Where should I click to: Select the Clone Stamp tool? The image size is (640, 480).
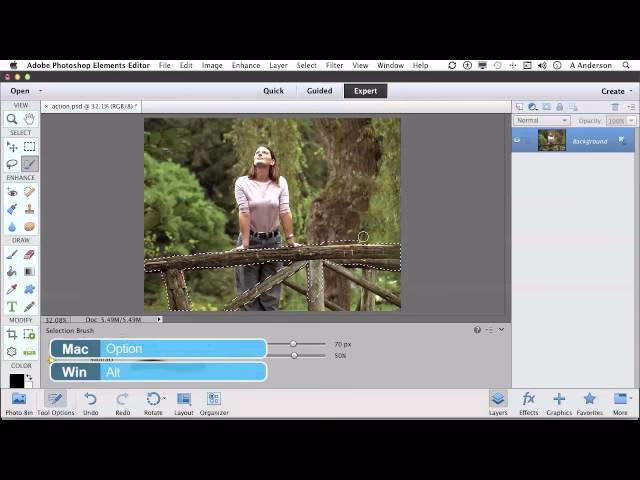click(29, 209)
